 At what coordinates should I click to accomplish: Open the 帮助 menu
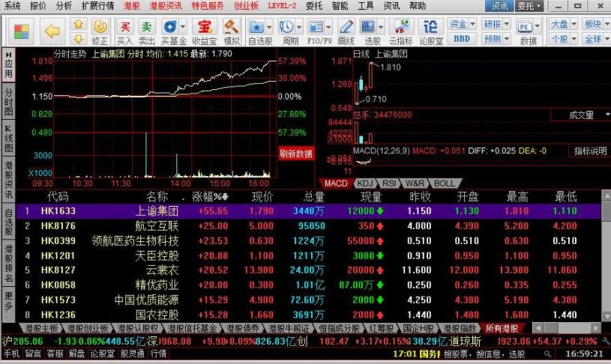[418, 6]
